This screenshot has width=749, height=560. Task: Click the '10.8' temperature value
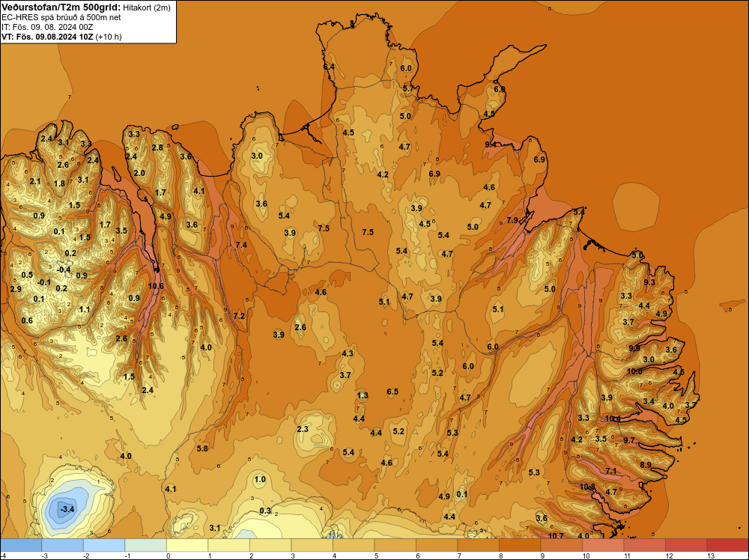(x=587, y=487)
